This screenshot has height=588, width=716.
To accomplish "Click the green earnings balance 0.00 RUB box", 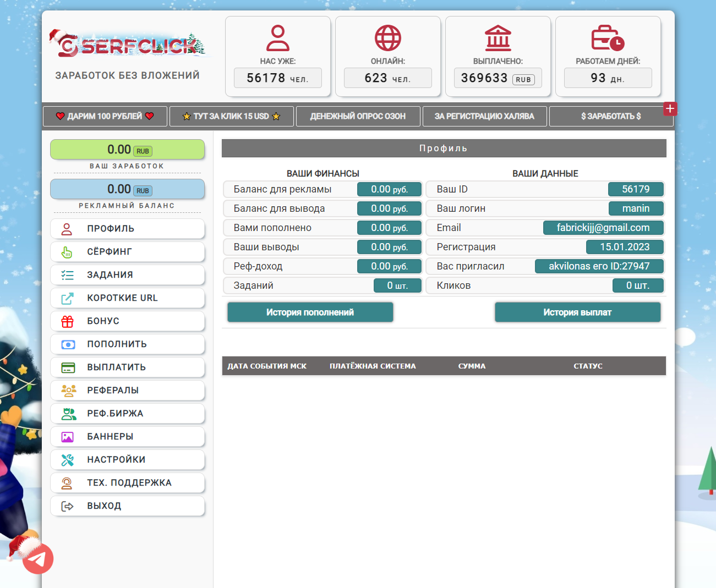I will pos(128,150).
